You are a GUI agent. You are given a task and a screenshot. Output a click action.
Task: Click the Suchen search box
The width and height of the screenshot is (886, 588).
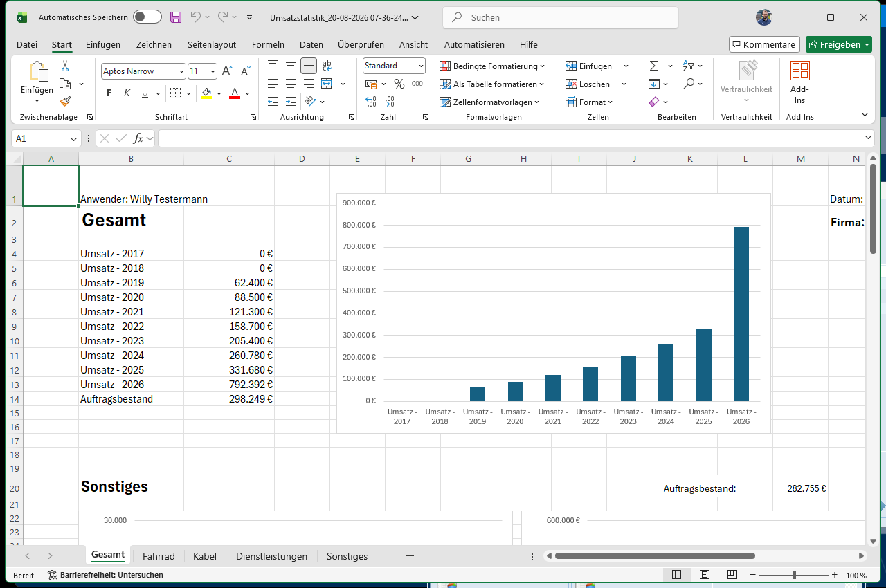(561, 17)
